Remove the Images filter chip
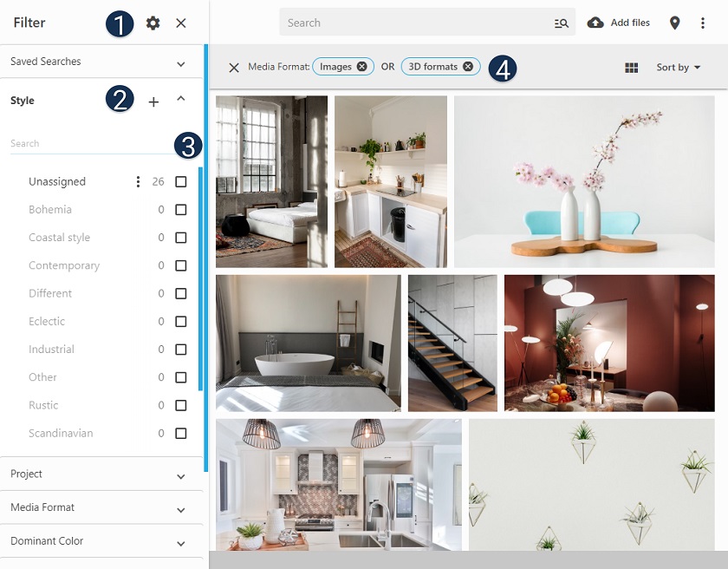The image size is (728, 569). coord(361,67)
